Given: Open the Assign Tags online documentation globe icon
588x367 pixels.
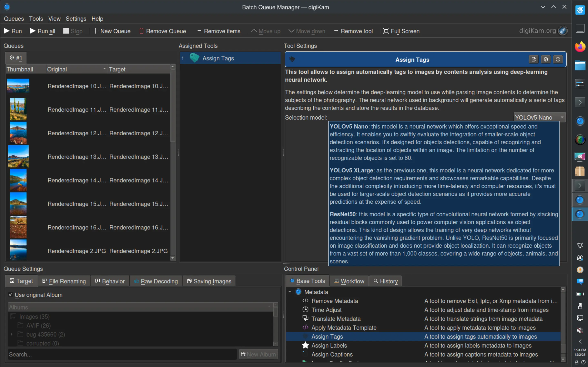Looking at the screenshot, I should [x=546, y=59].
